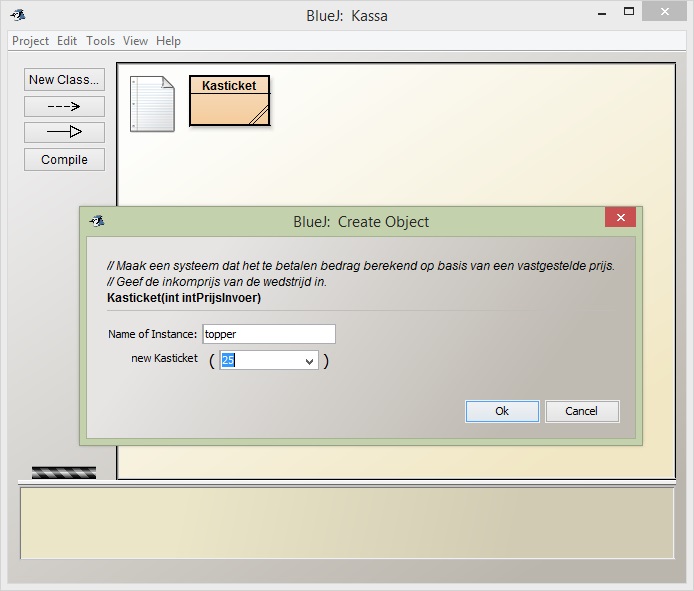Open the Tools menu
694x591 pixels.
(100, 41)
